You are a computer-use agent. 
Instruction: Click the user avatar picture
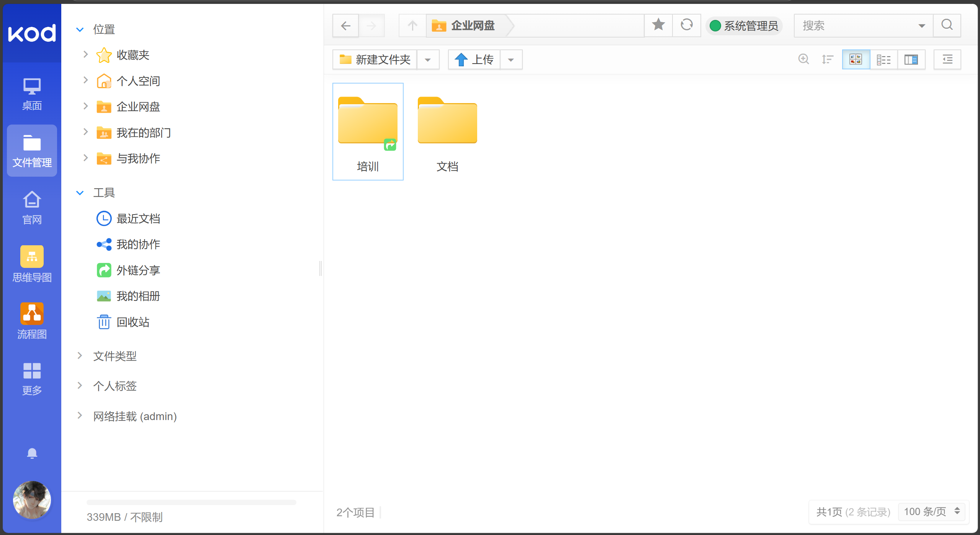coord(32,500)
